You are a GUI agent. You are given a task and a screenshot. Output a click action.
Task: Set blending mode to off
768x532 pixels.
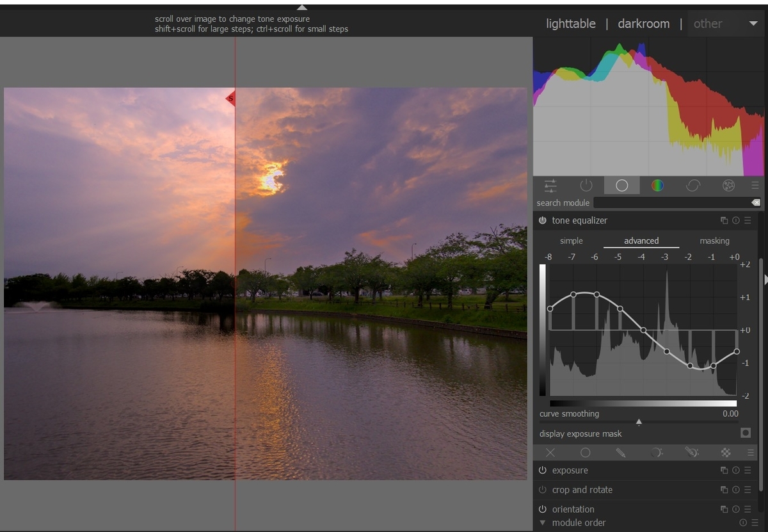550,453
